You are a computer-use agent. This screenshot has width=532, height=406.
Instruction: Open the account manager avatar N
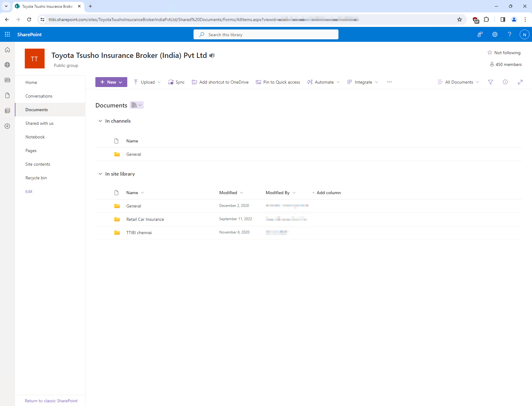[524, 34]
